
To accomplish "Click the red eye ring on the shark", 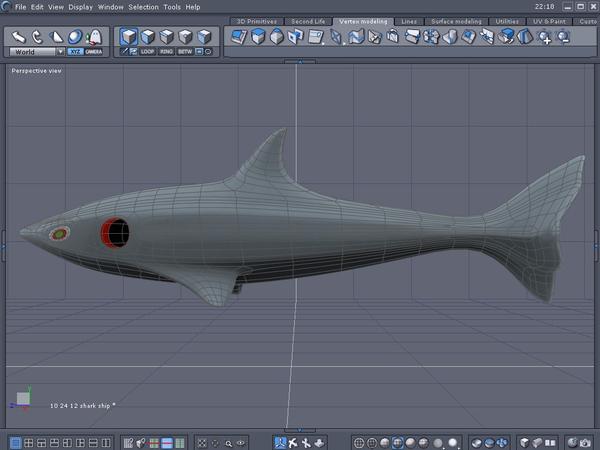I will pyautogui.click(x=113, y=232).
